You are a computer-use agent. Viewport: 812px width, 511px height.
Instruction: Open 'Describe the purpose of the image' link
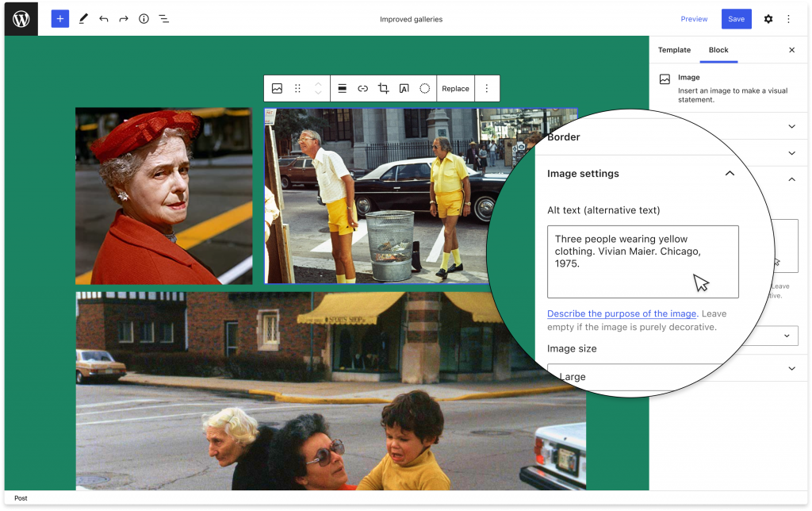[x=622, y=313]
